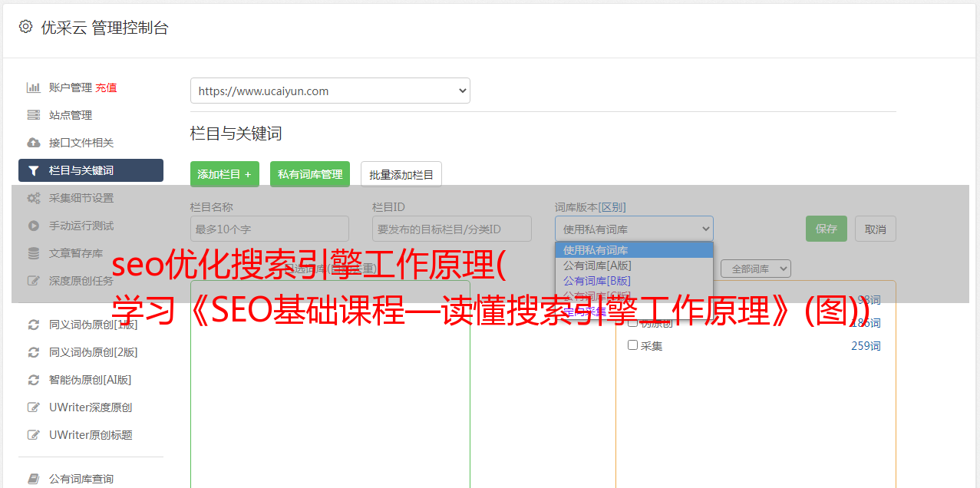Open 账户管理 in the sidebar

(x=71, y=87)
